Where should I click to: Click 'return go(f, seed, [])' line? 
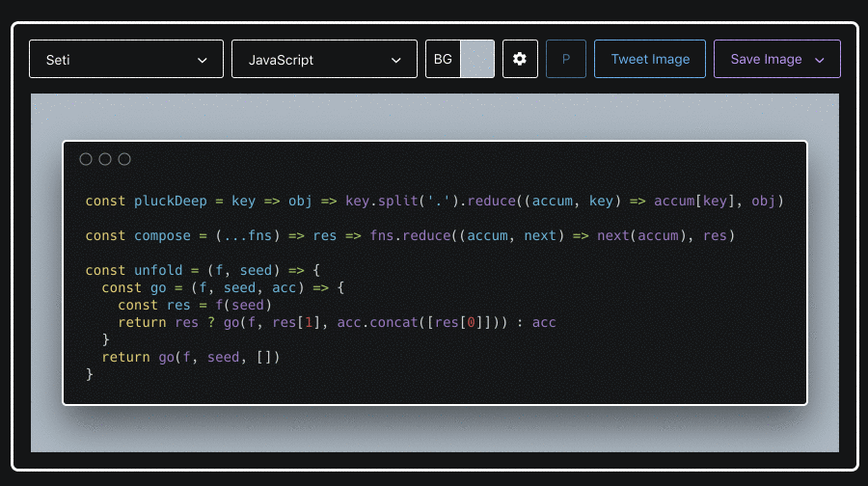click(x=191, y=357)
